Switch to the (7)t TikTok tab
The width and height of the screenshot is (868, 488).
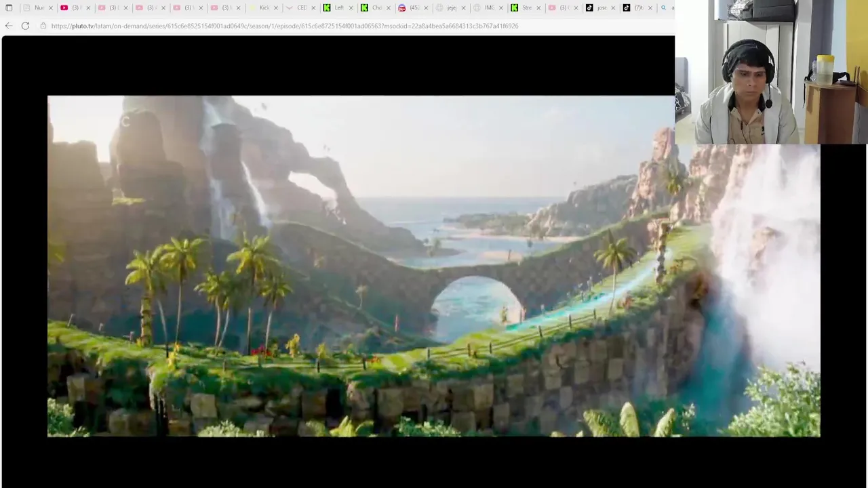point(638,7)
